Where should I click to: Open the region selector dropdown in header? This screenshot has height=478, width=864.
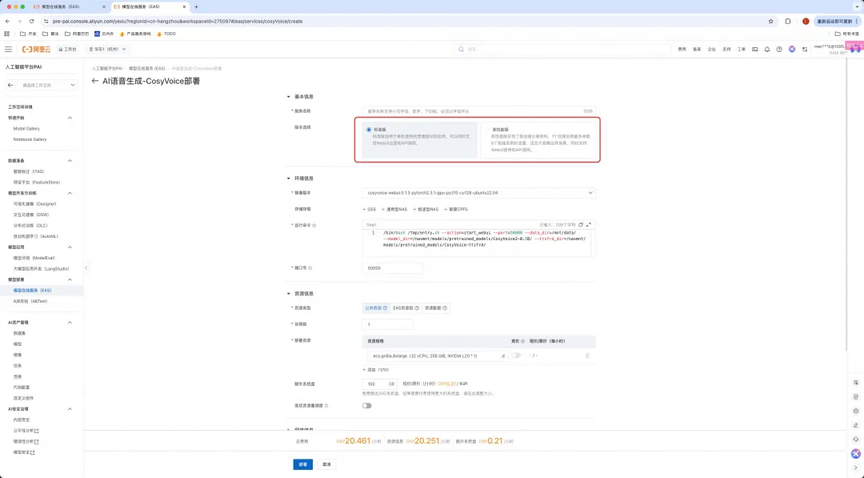coord(108,49)
